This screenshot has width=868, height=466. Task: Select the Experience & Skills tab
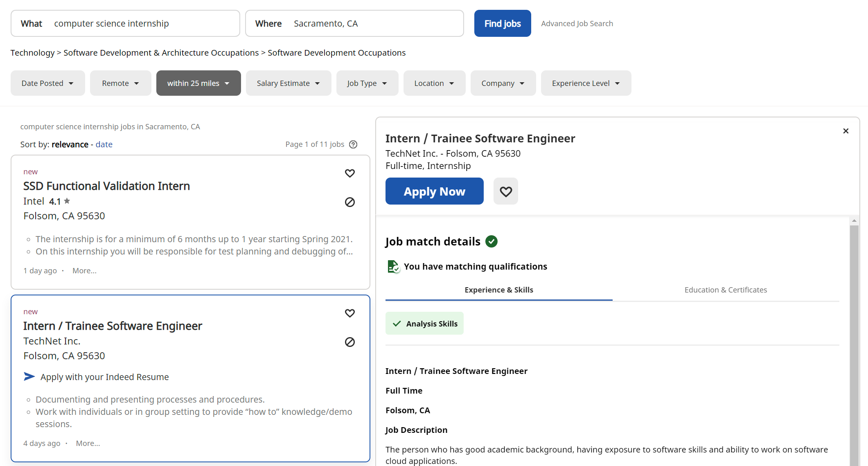[x=498, y=290]
